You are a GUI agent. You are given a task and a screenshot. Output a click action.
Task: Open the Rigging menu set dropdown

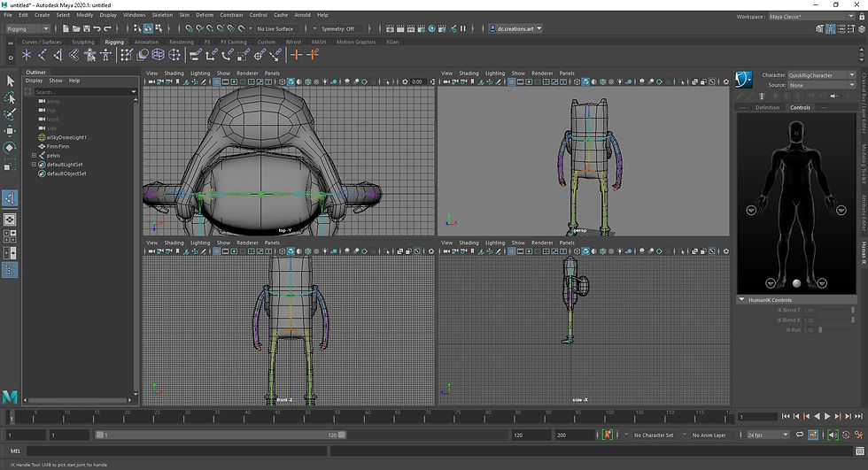point(28,28)
